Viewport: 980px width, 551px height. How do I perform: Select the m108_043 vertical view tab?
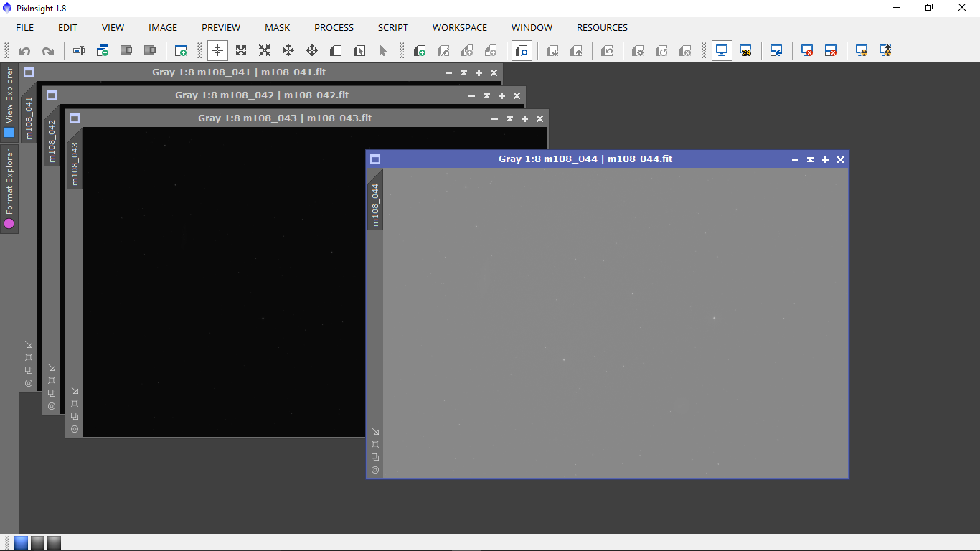(x=75, y=164)
